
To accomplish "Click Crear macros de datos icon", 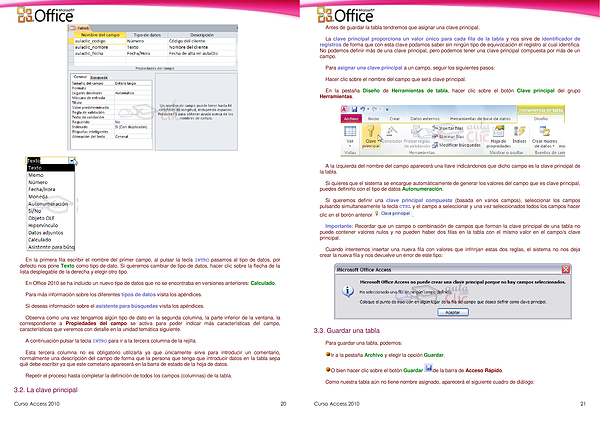I will pos(545,131).
